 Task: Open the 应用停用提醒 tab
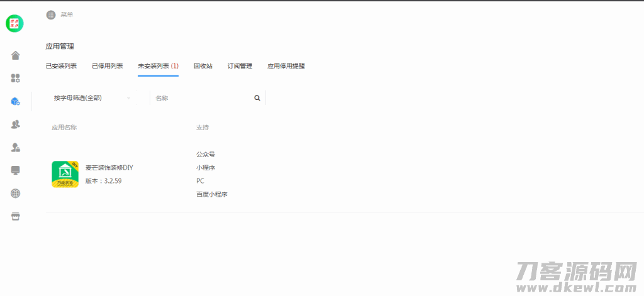(286, 66)
